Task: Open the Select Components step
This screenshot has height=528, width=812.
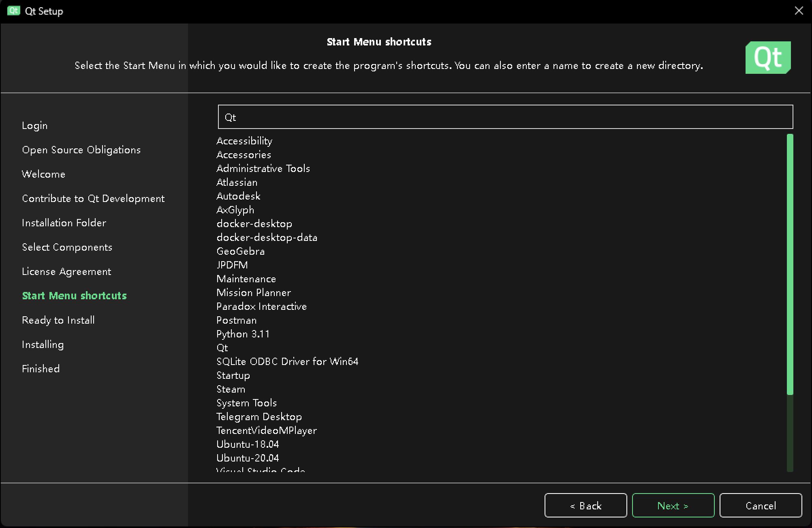Action: [x=67, y=247]
